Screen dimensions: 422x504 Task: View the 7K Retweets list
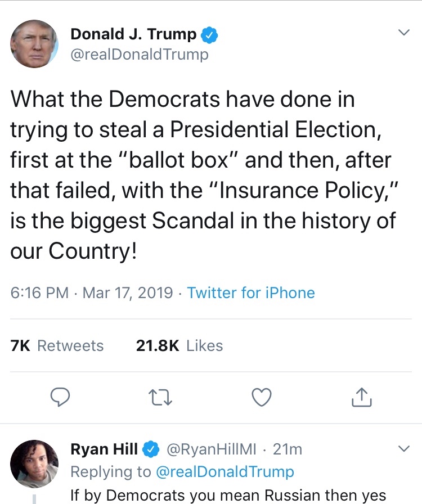click(57, 345)
